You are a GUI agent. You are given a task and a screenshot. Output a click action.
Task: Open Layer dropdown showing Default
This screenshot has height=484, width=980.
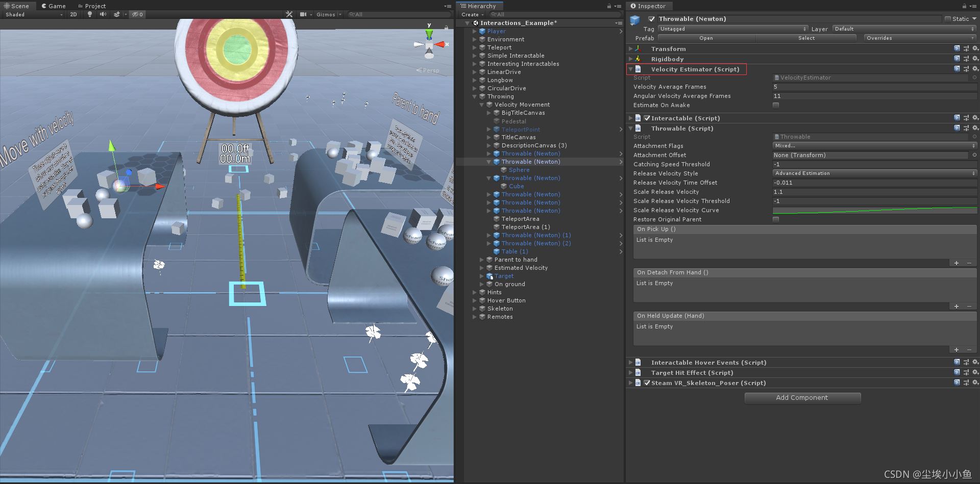[904, 29]
